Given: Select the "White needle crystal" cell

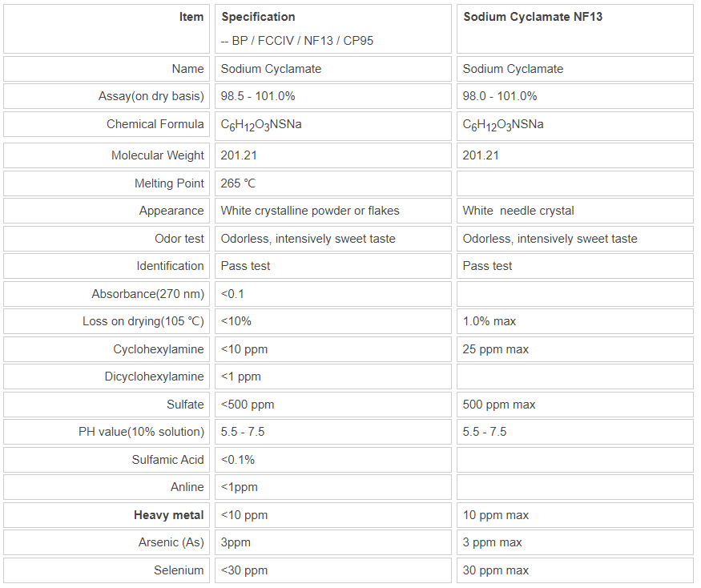Looking at the screenshot, I should pyautogui.click(x=518, y=211).
